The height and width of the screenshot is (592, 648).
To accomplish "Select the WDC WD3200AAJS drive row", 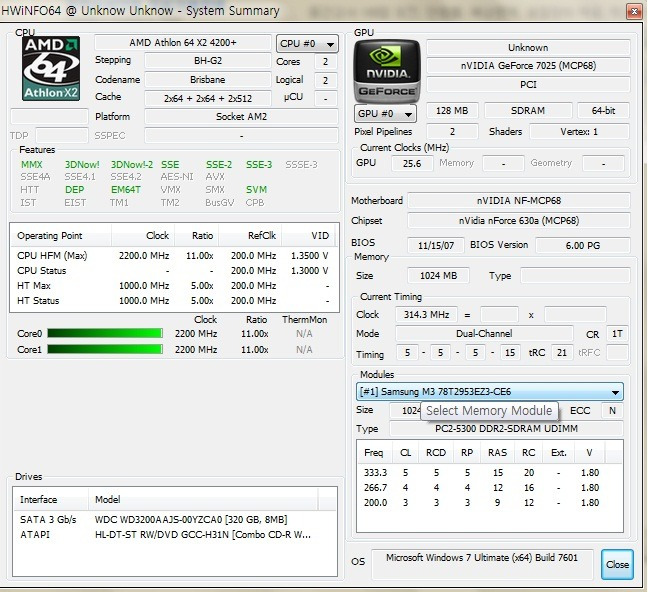I will (174, 520).
